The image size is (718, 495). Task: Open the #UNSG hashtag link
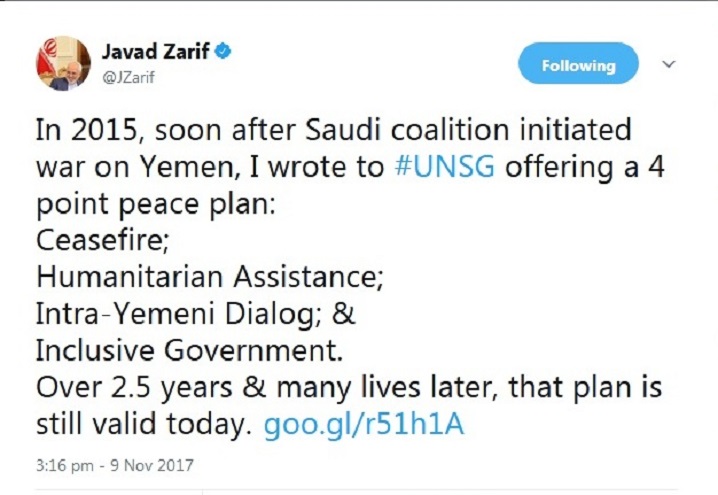point(444,166)
